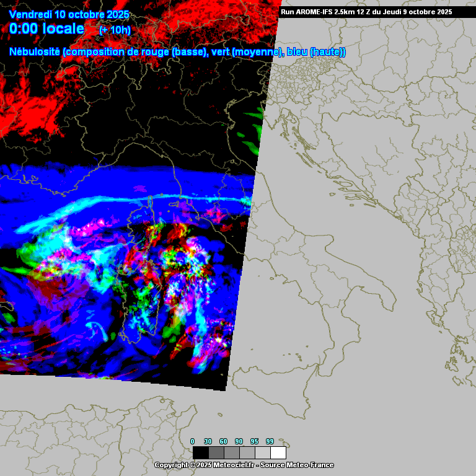Select the 90 percent legend swatch
Screen dimensions: 476x476
click(x=247, y=452)
